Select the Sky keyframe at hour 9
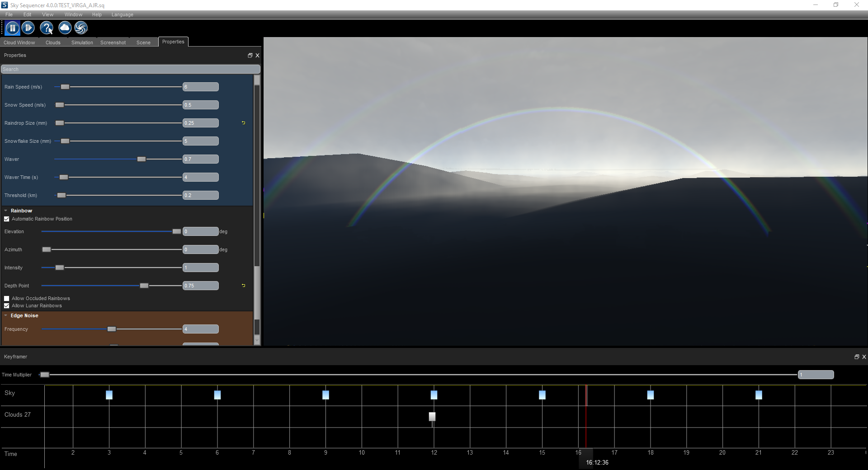The height and width of the screenshot is (470, 868). point(325,395)
